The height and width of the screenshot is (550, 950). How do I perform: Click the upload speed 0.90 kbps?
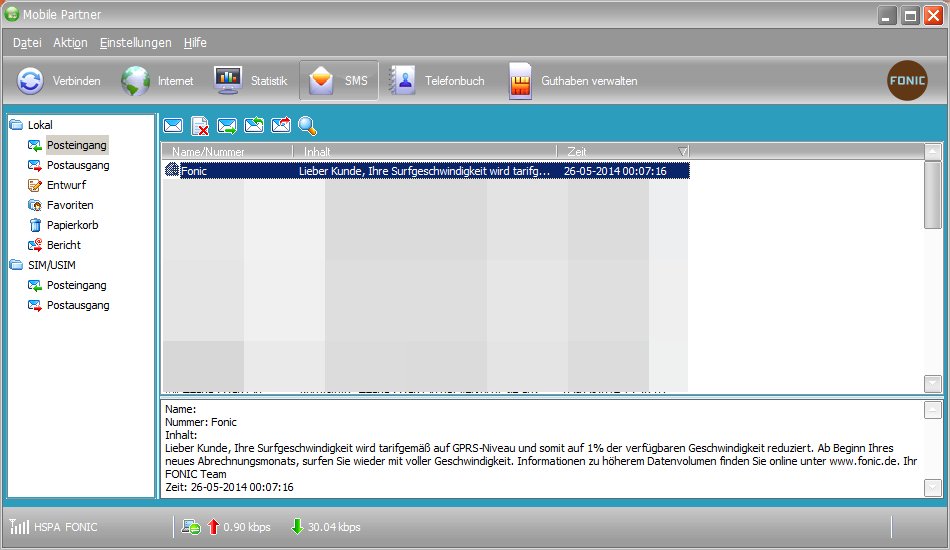(247, 527)
